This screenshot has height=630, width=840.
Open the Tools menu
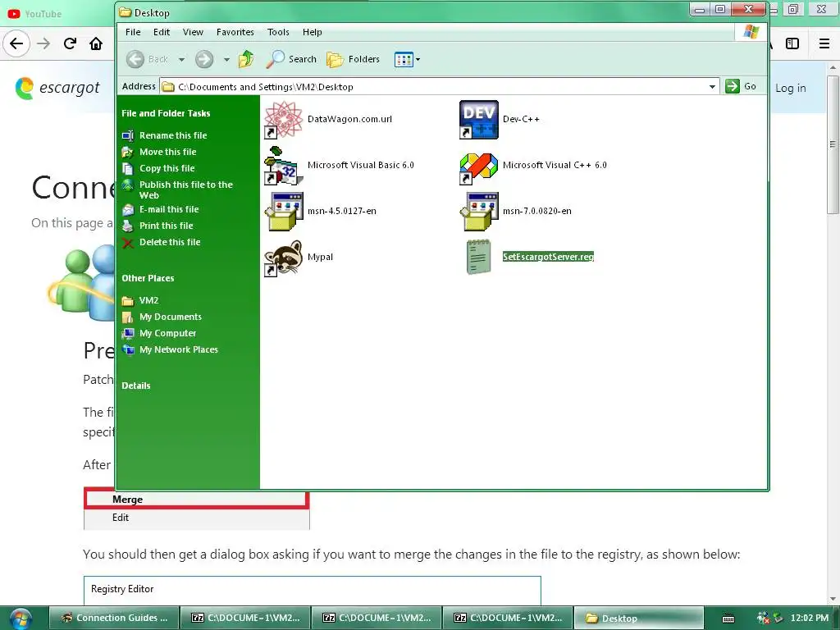278,32
